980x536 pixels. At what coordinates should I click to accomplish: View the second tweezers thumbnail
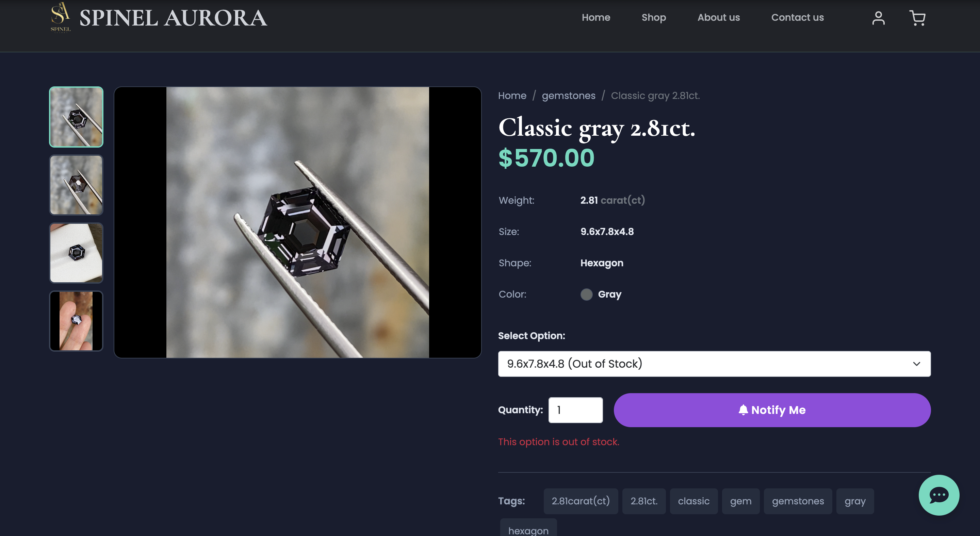76,185
